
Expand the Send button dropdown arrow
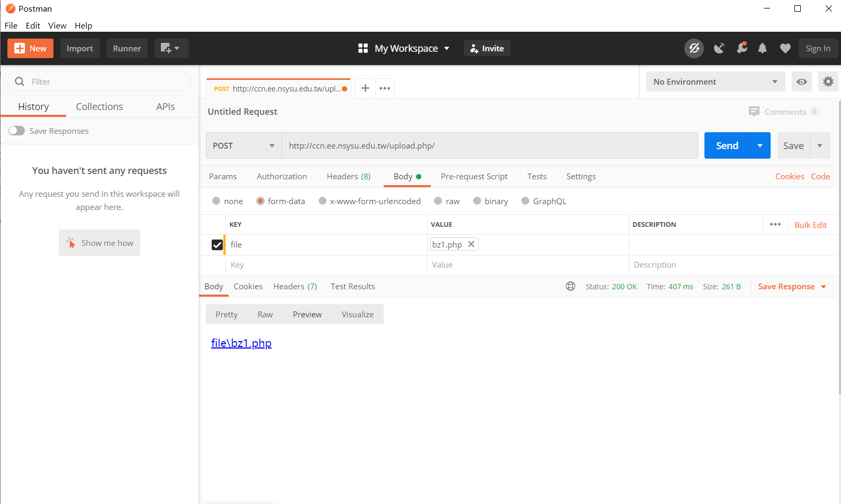coord(760,145)
